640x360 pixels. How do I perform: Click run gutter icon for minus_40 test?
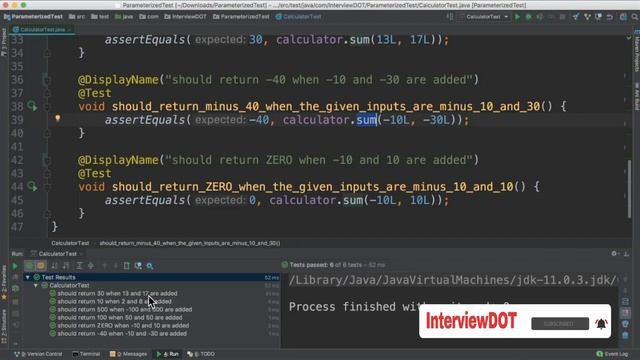32,107
